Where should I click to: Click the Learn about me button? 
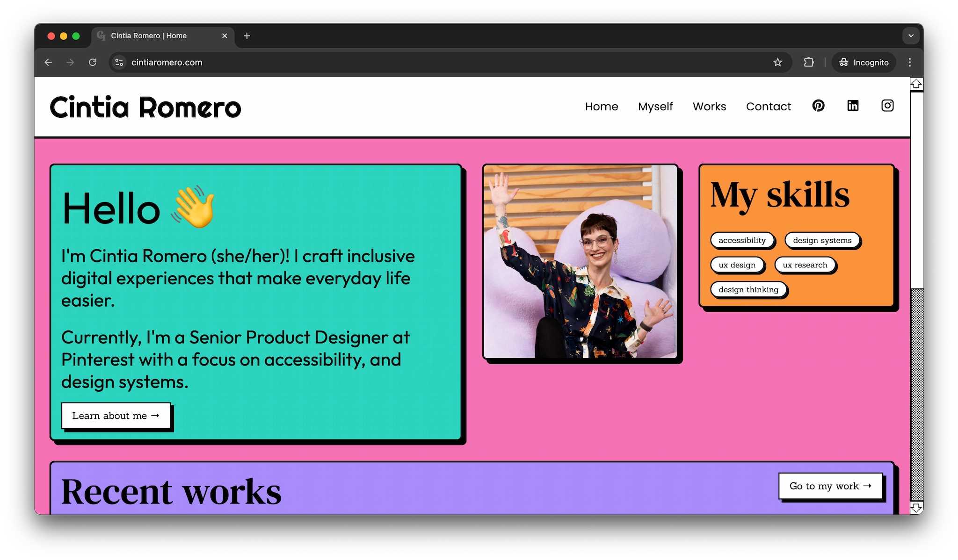pos(116,416)
